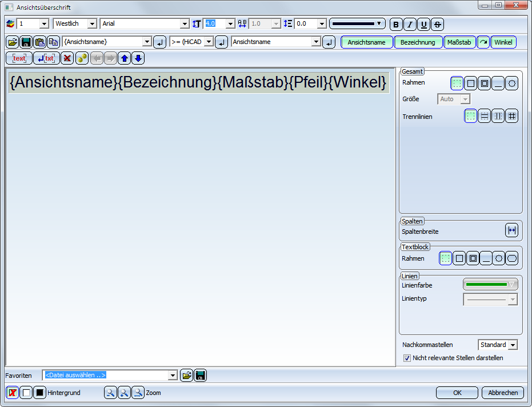Viewport: 532px width, 407px height.
Task: Click the yellow linked spheres icon
Action: coord(82,58)
